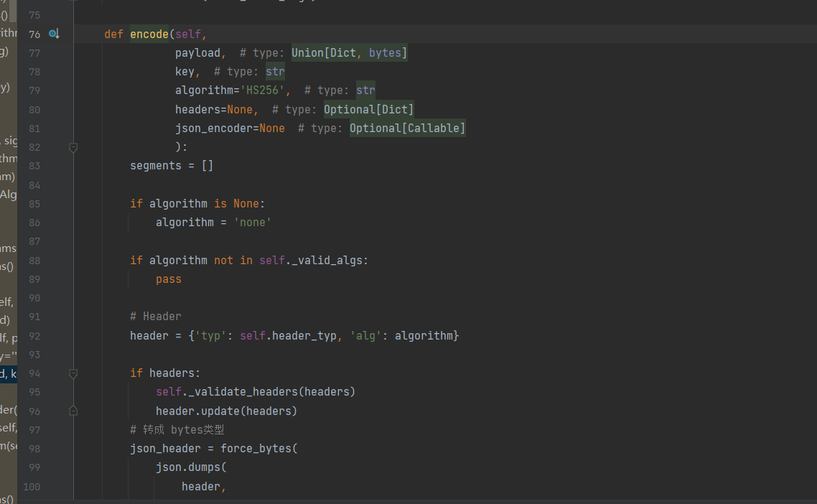
Task: Click the 'Optional[Callable]' type hint
Action: (407, 129)
